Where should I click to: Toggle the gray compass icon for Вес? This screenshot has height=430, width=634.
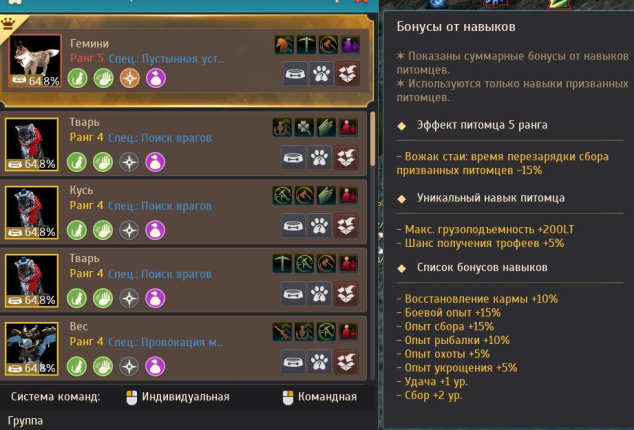129,366
